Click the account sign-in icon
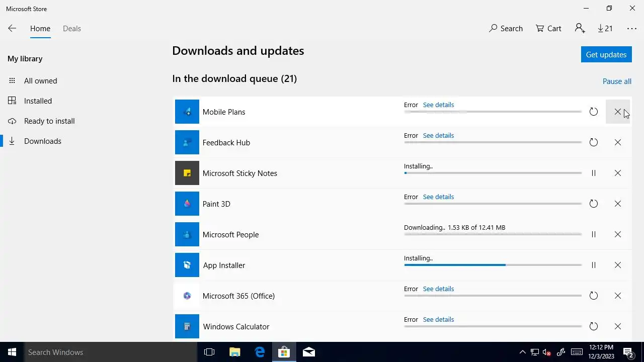The width and height of the screenshot is (644, 362). tap(580, 29)
